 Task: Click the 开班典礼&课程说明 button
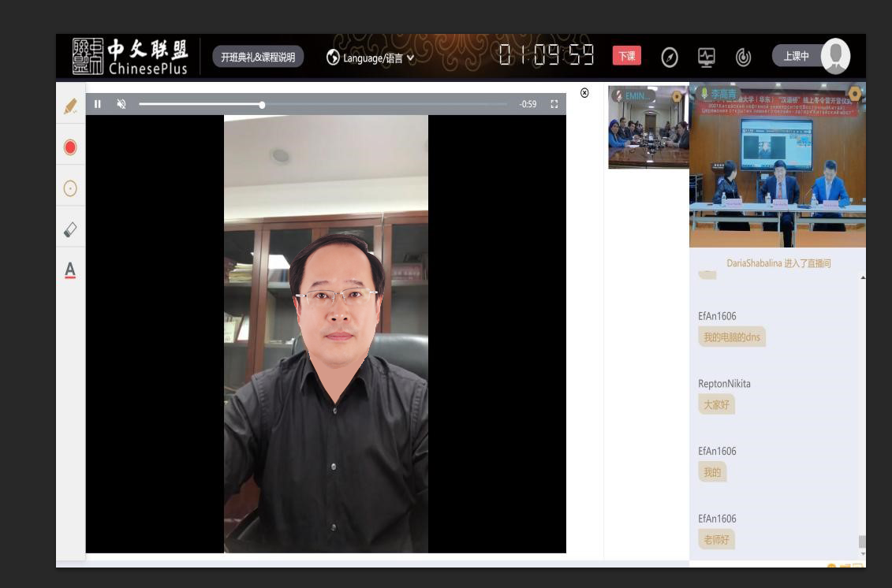point(258,57)
